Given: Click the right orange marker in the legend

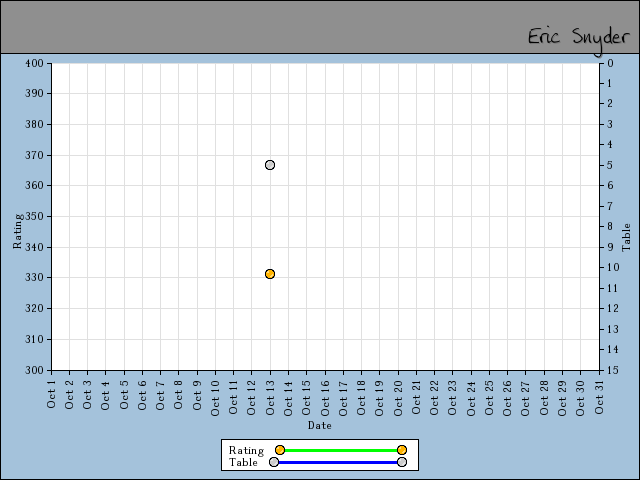Looking at the screenshot, I should click(x=402, y=450).
